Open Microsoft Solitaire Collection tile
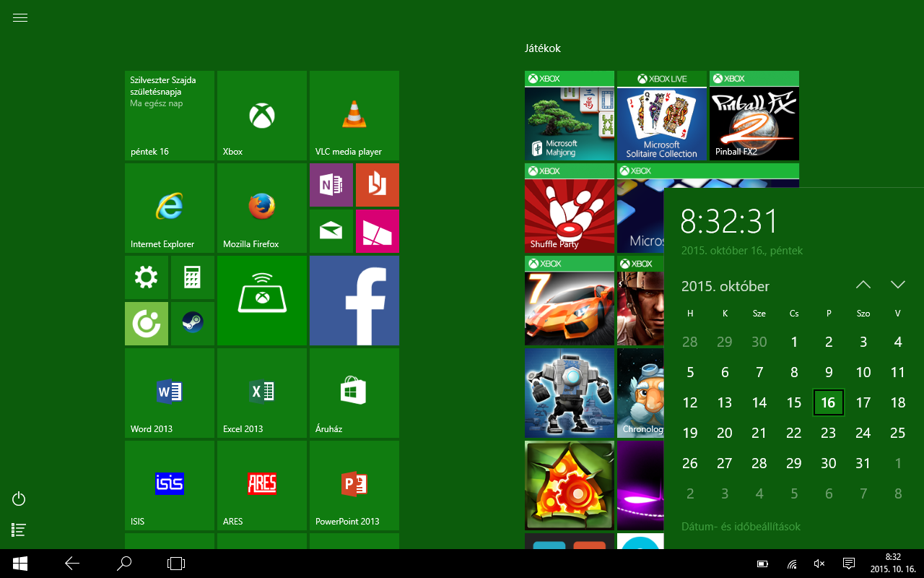 662,116
